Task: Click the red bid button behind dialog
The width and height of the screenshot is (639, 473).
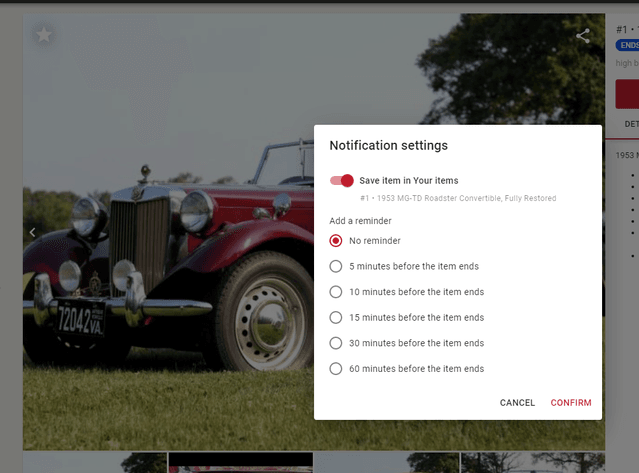Action: click(627, 94)
